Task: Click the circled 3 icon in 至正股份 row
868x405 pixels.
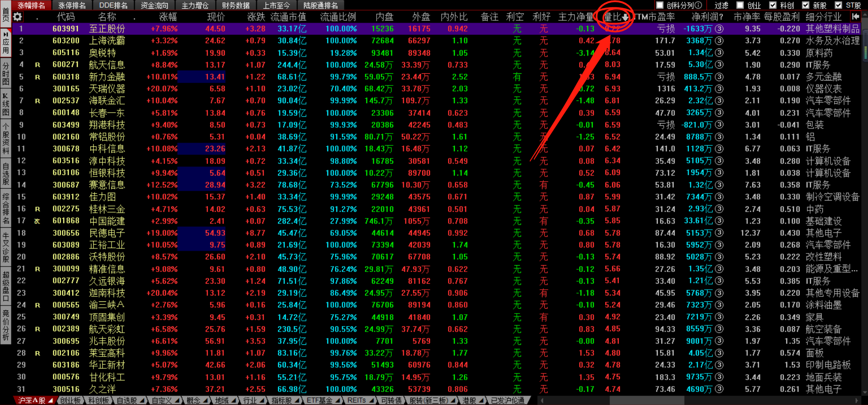Action: (x=719, y=29)
